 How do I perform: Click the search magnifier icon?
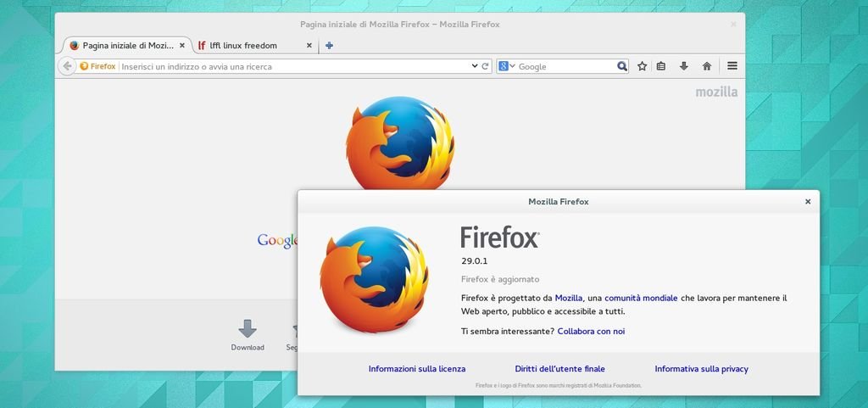(x=622, y=66)
